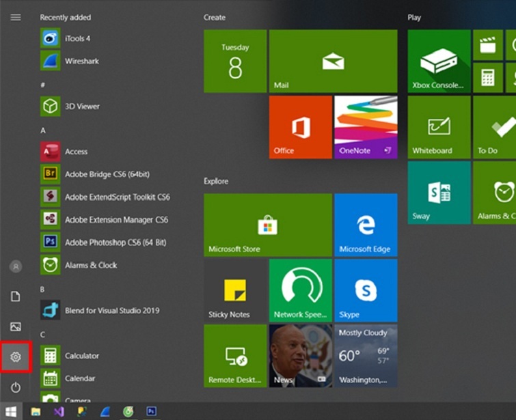Screen dimensions: 516x420
Task: Open Adobe Photoshop CS6 (64 Bit)
Action: tap(115, 242)
